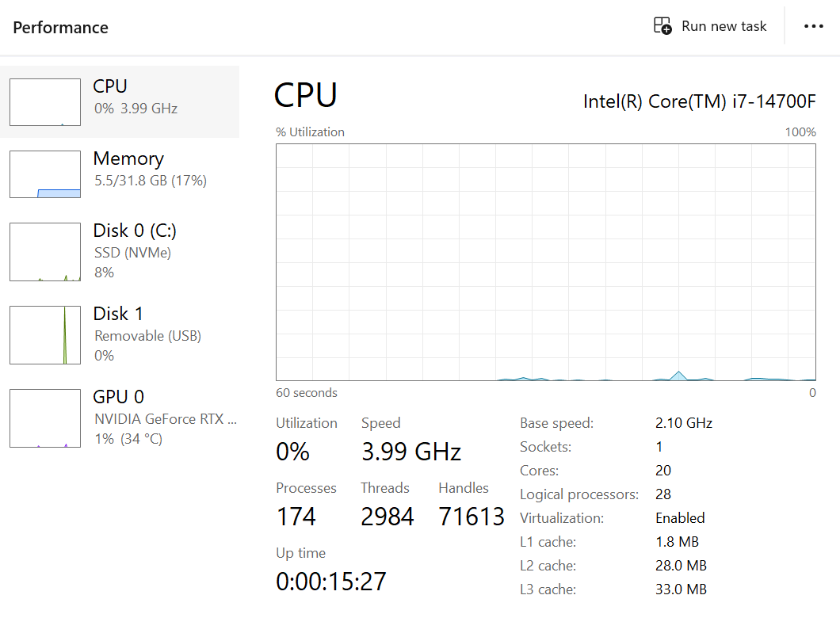
Task: Click the Disk 0 (C:) mini graph
Action: [x=45, y=252]
